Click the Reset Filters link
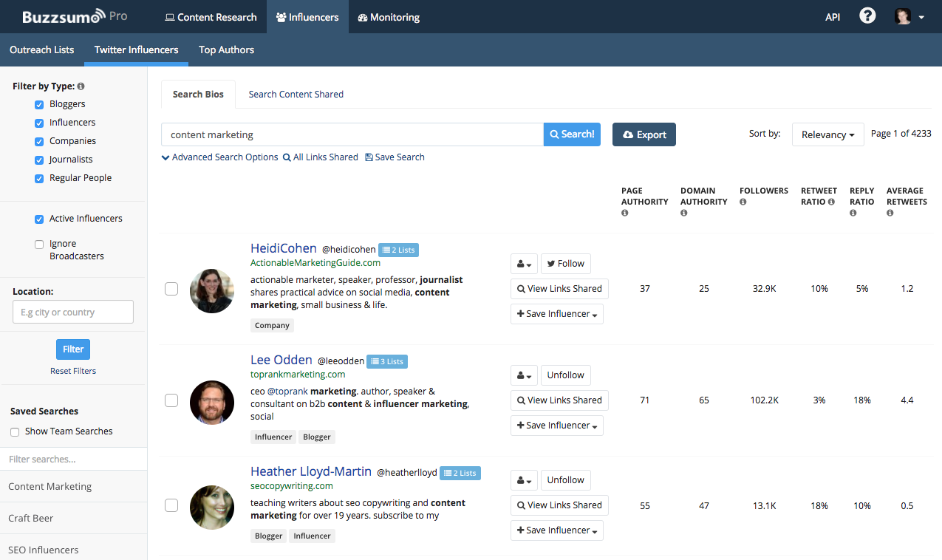942x560 pixels. click(73, 371)
